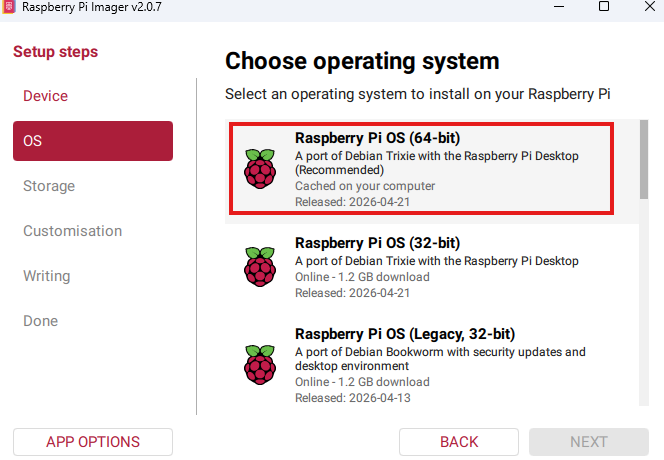Minimize the Raspberry Pi Imager window
664x460 pixels.
pos(559,6)
